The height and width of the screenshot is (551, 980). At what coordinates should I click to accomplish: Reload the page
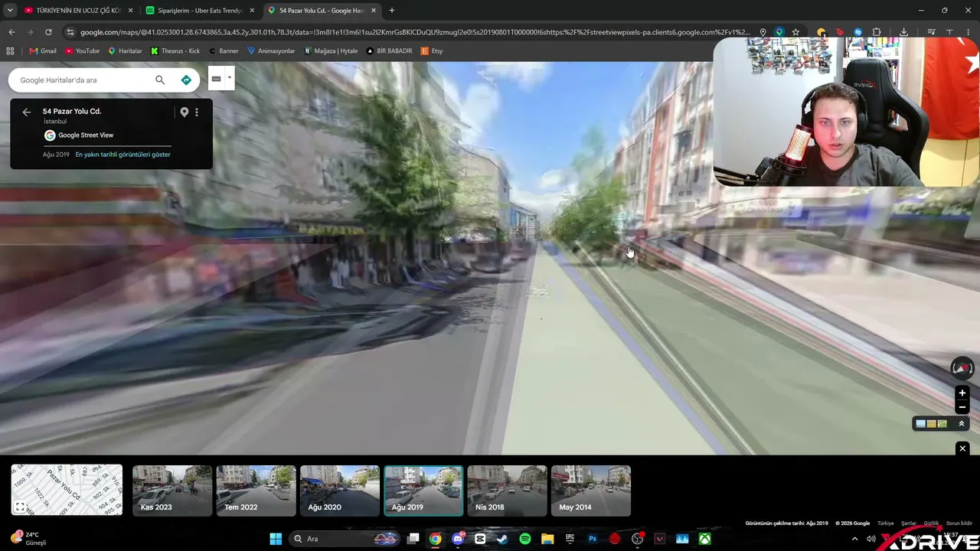[48, 32]
